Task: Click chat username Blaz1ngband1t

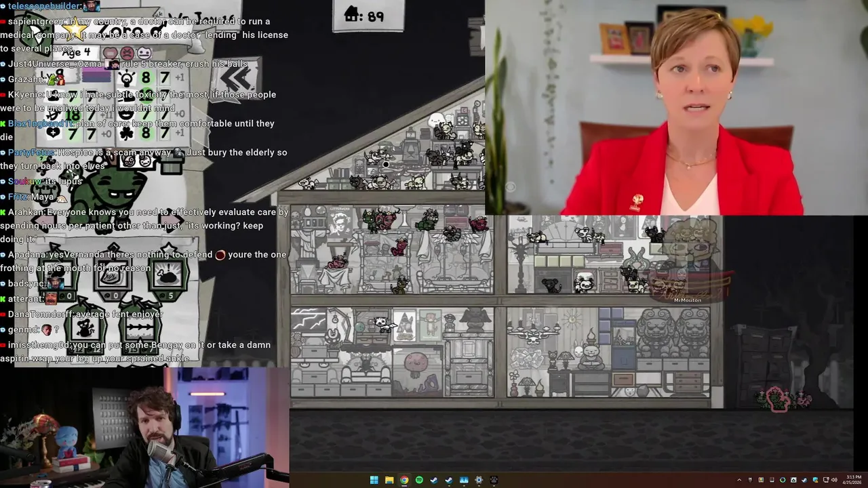Action: (x=39, y=123)
